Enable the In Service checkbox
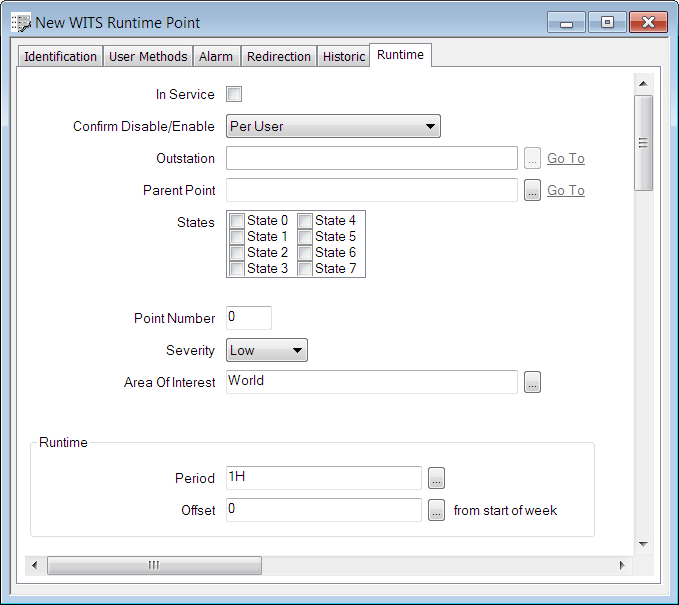Viewport: 679px width, 605px height. coord(234,95)
